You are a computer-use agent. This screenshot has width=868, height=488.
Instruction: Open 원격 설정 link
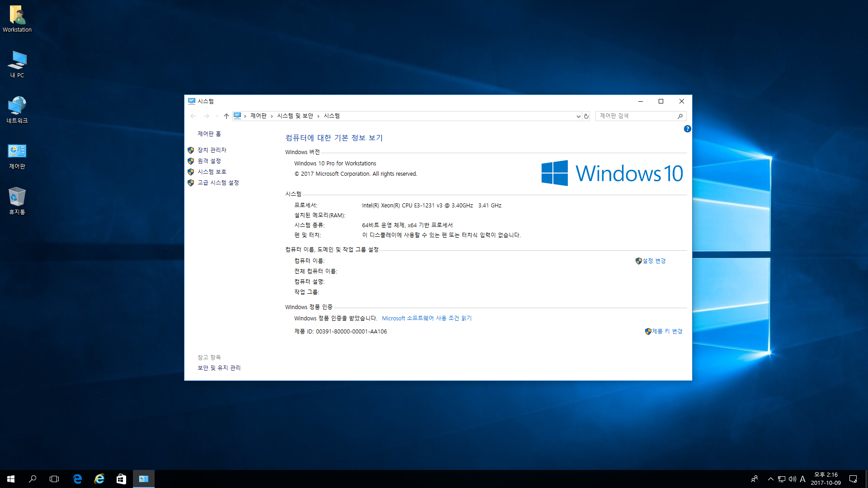(209, 161)
